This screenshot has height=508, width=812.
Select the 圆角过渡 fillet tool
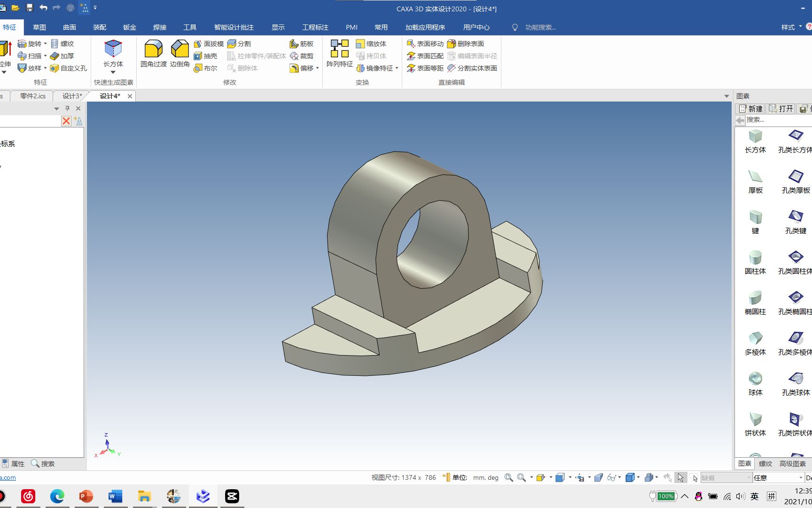(x=154, y=53)
